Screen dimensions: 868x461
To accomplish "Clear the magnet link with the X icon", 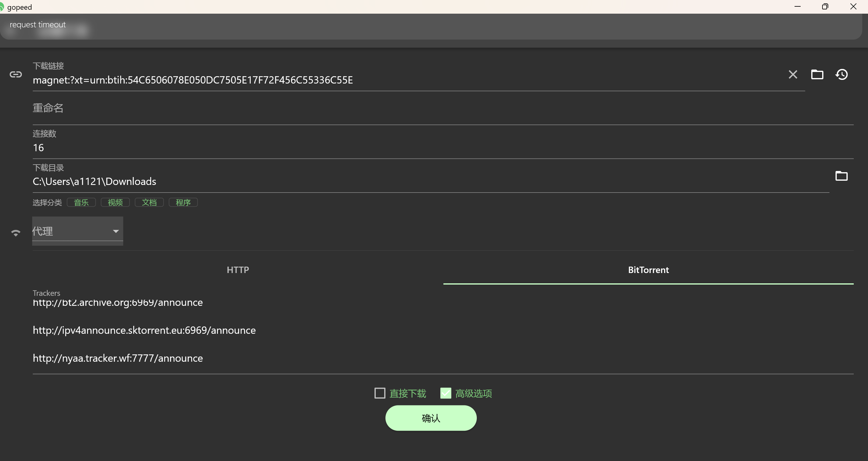I will (793, 74).
